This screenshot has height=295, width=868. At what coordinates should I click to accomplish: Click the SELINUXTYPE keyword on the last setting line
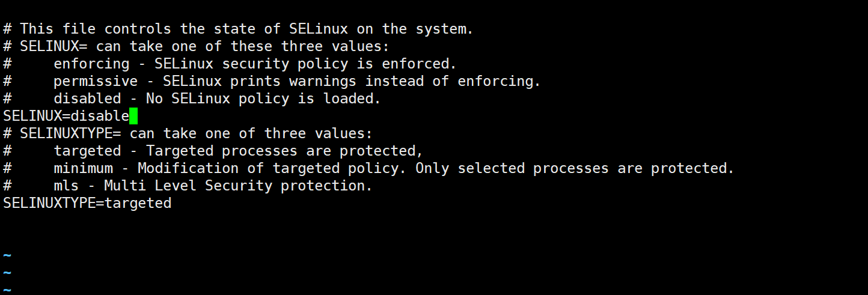tap(49, 203)
